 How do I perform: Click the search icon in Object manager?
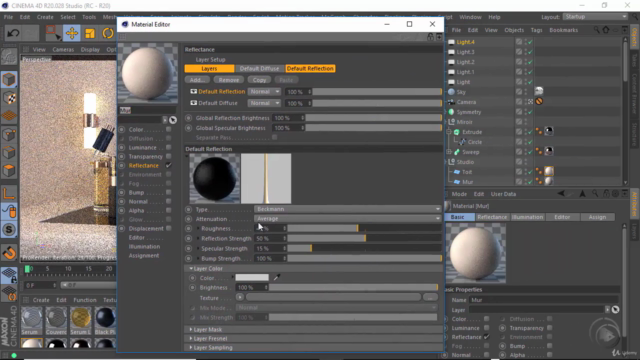pyautogui.click(x=596, y=30)
